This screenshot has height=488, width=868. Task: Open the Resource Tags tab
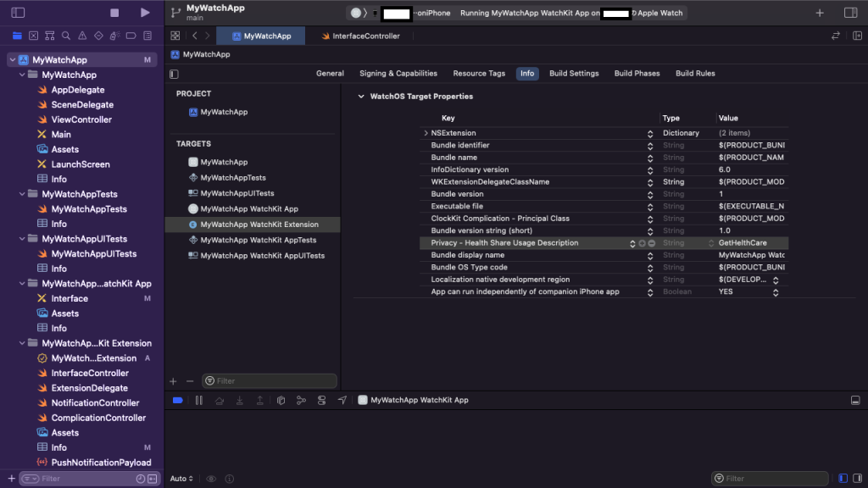tap(479, 73)
